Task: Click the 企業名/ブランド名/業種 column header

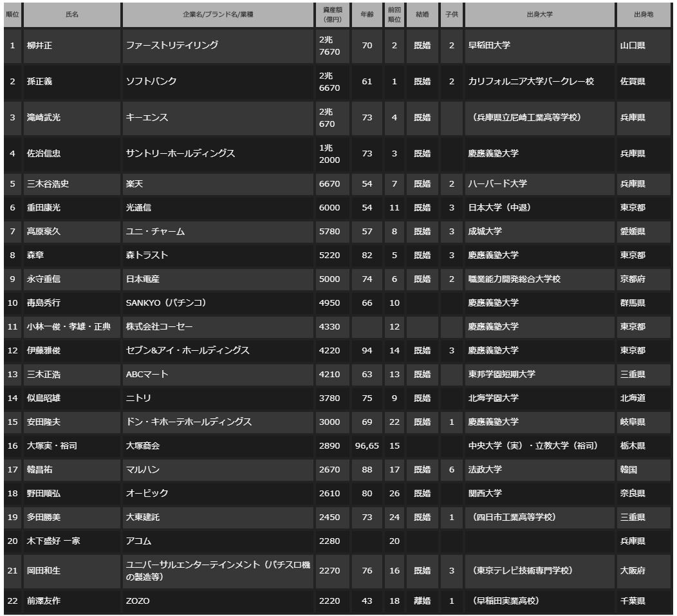Action: (218, 15)
